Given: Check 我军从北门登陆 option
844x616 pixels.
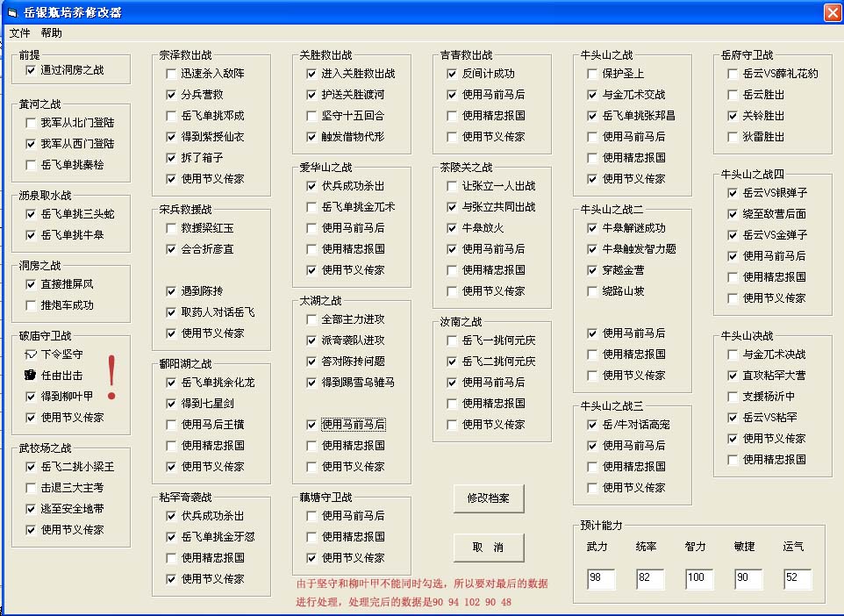Looking at the screenshot, I should pyautogui.click(x=31, y=123).
